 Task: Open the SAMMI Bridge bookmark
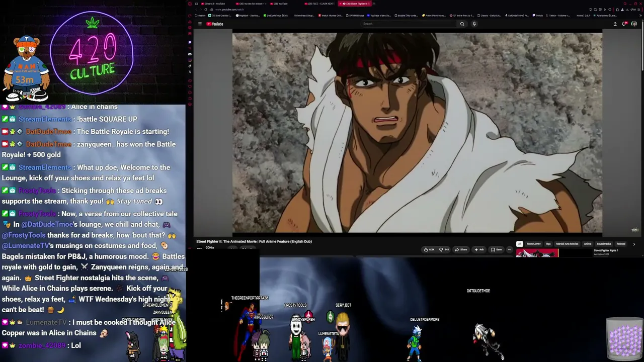(x=355, y=16)
